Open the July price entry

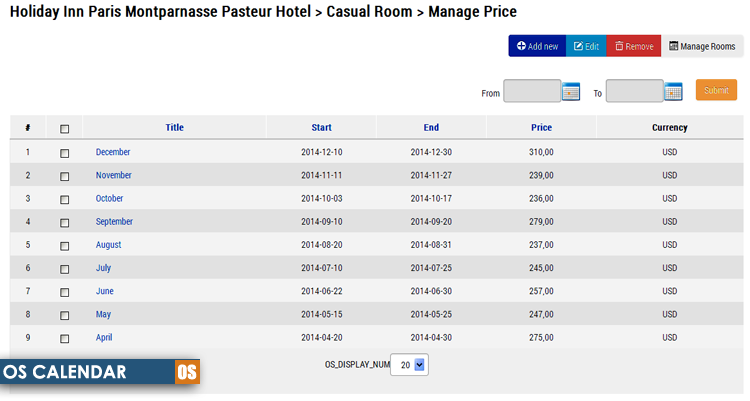(103, 268)
